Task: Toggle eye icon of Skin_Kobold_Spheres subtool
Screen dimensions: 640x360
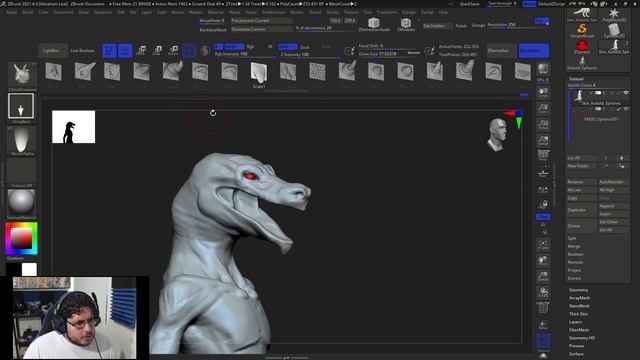Action: coord(626,93)
